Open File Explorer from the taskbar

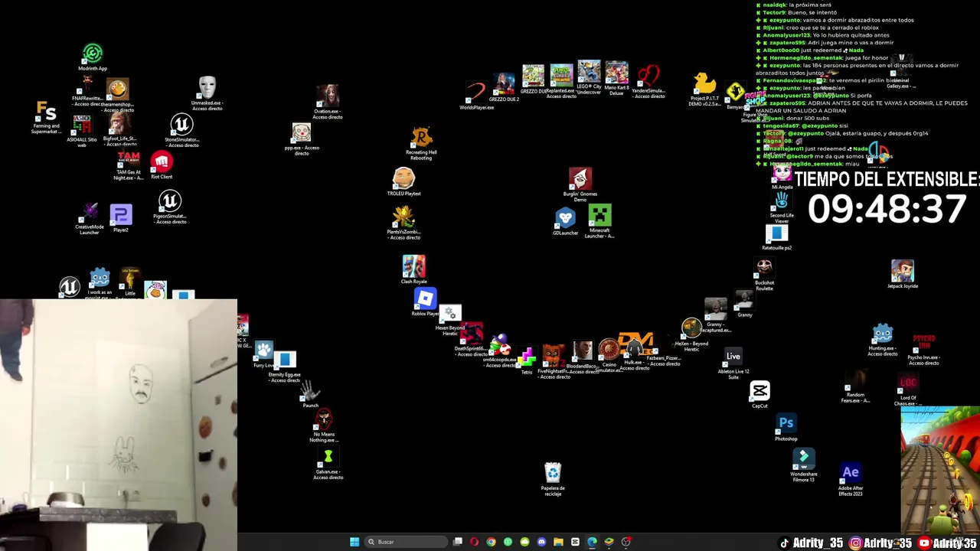pos(558,542)
